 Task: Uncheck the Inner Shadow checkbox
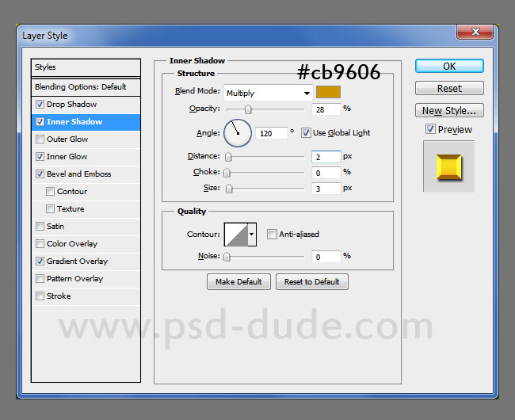point(40,122)
